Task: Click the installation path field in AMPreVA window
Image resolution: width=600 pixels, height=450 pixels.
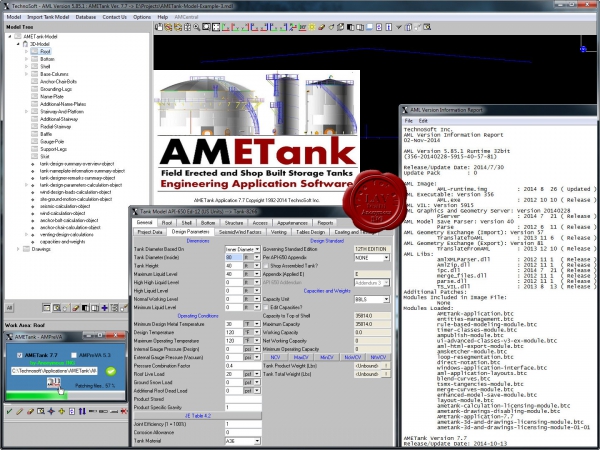Action: (x=54, y=371)
